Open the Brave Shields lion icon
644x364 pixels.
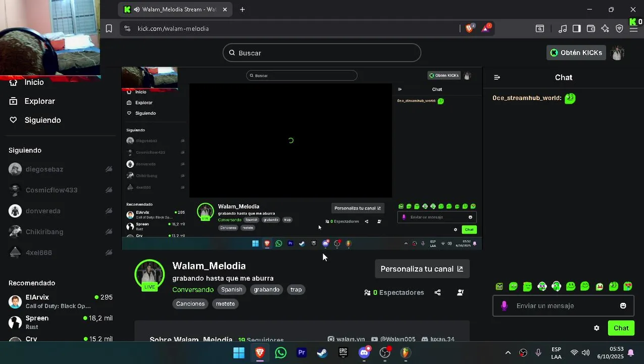[470, 28]
